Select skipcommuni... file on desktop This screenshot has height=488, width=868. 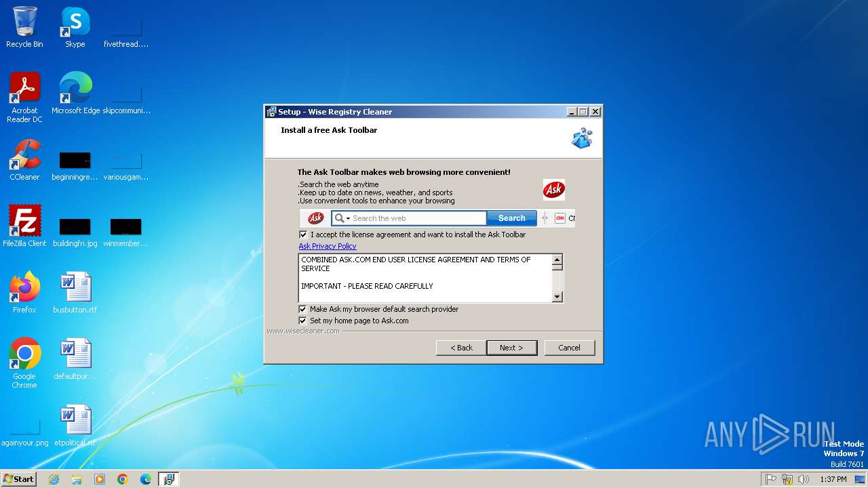[126, 100]
